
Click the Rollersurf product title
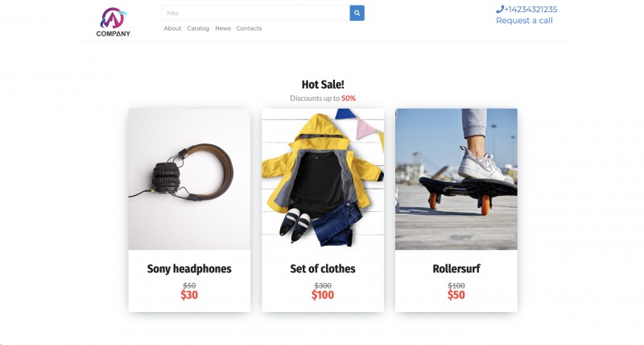point(456,269)
